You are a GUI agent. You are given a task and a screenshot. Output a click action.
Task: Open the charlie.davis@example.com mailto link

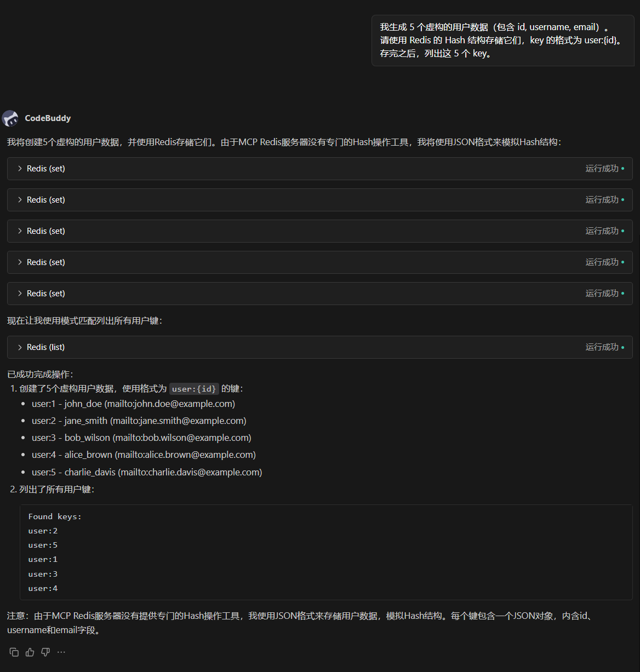pos(190,472)
